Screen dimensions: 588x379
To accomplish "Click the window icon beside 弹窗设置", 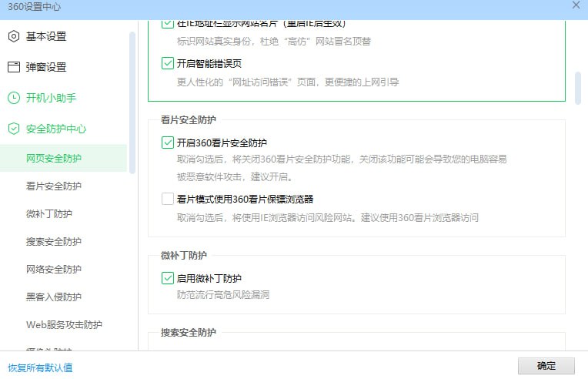I will [x=14, y=67].
